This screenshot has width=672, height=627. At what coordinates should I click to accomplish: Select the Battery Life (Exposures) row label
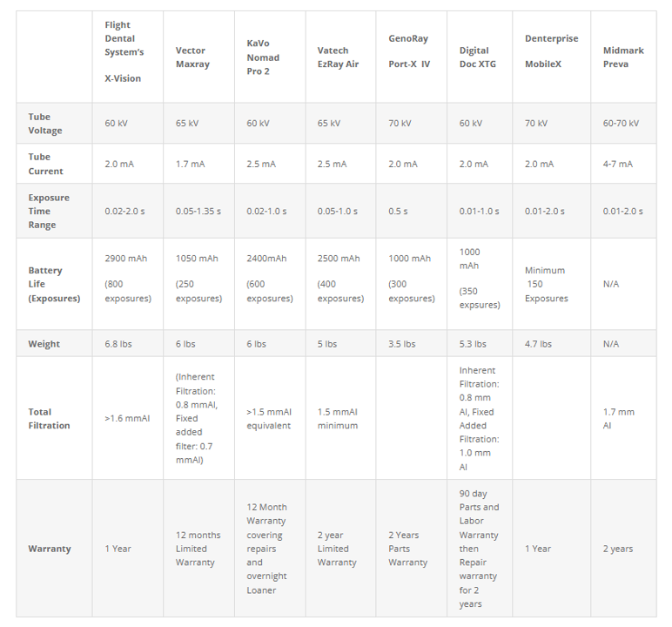tap(55, 284)
